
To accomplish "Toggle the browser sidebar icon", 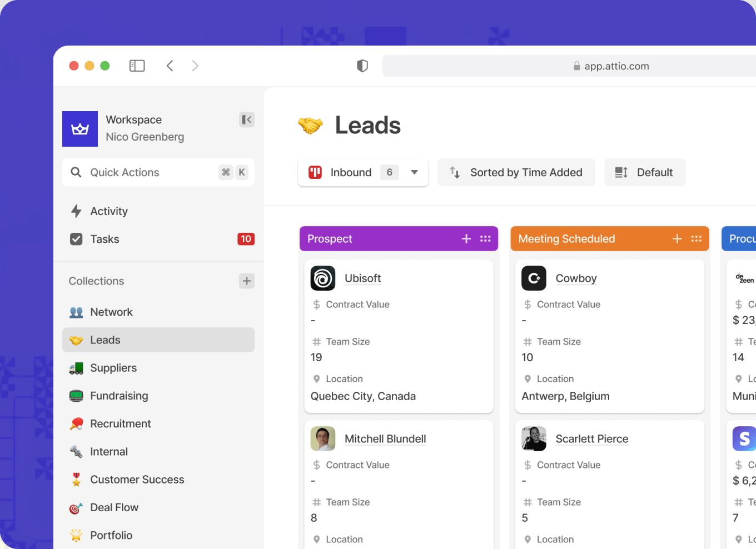I will [137, 66].
